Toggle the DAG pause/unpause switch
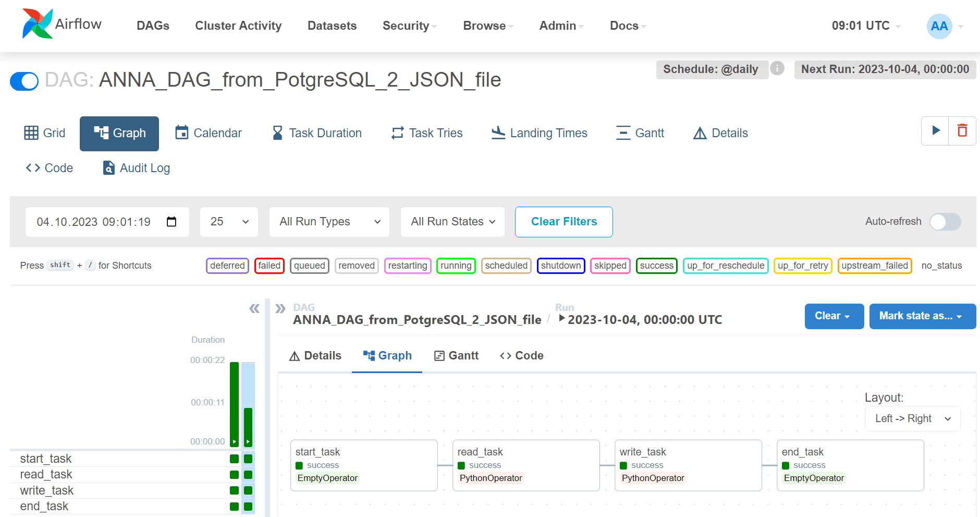This screenshot has width=980, height=517. click(24, 81)
